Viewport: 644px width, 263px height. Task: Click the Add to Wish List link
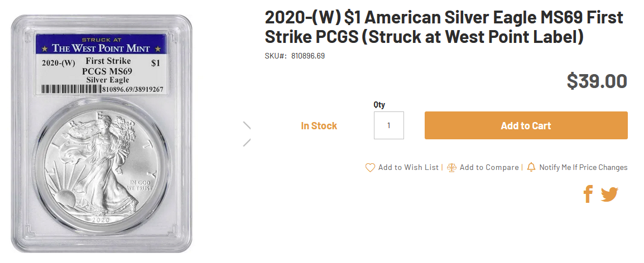[408, 167]
